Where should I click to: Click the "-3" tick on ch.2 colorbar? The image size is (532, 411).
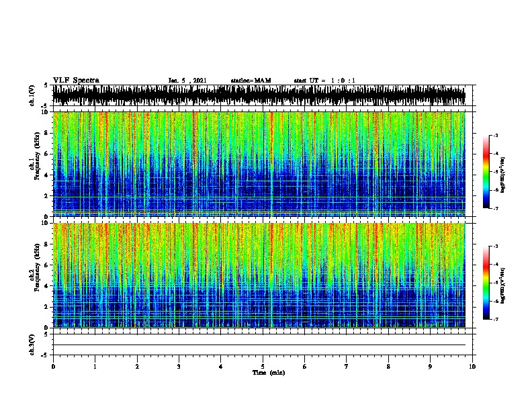[495, 246]
